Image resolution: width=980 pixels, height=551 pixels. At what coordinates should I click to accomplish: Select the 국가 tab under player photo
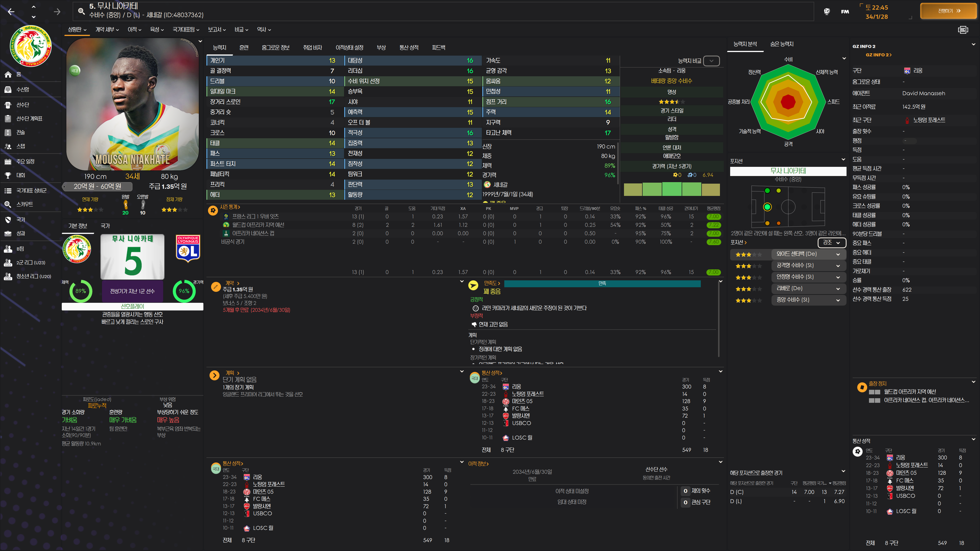105,226
